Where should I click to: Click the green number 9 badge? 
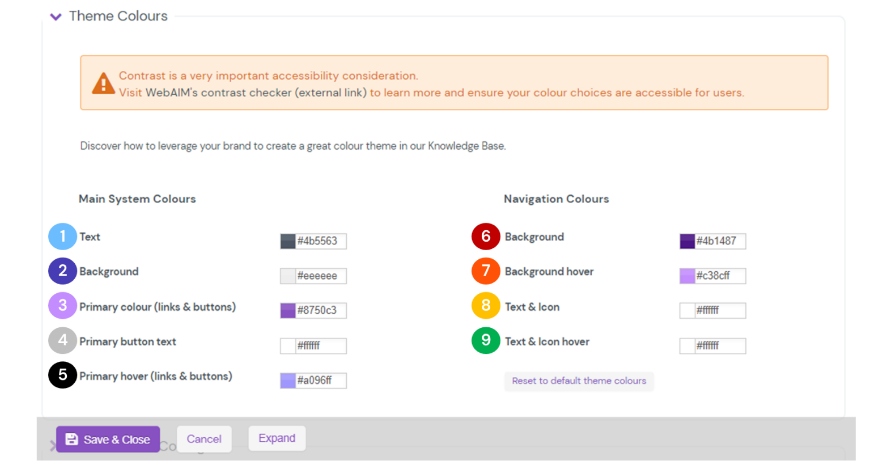coord(486,341)
